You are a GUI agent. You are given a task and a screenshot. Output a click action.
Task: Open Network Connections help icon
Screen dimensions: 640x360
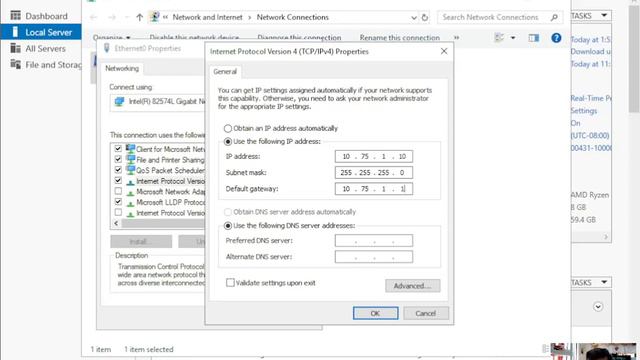pyautogui.click(x=556, y=38)
